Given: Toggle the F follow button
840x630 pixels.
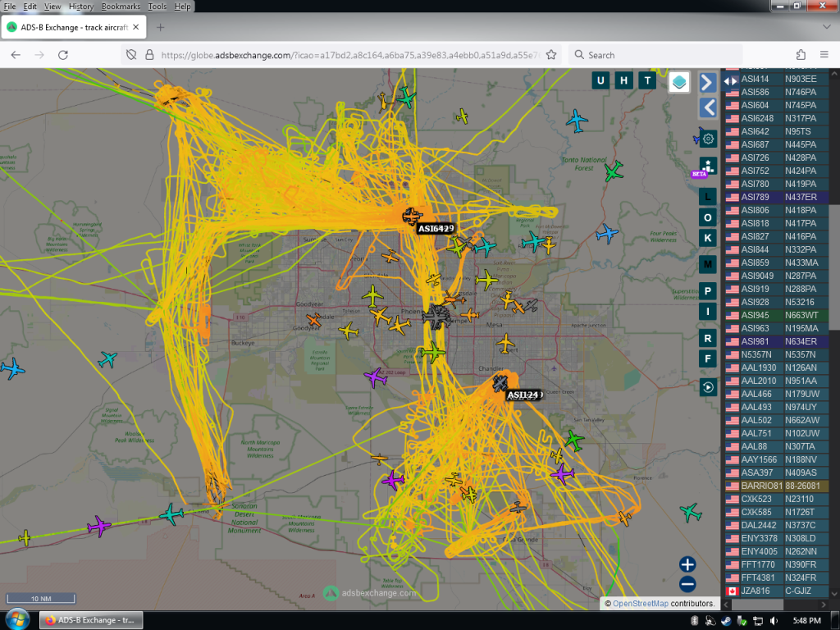Looking at the screenshot, I should [x=708, y=359].
